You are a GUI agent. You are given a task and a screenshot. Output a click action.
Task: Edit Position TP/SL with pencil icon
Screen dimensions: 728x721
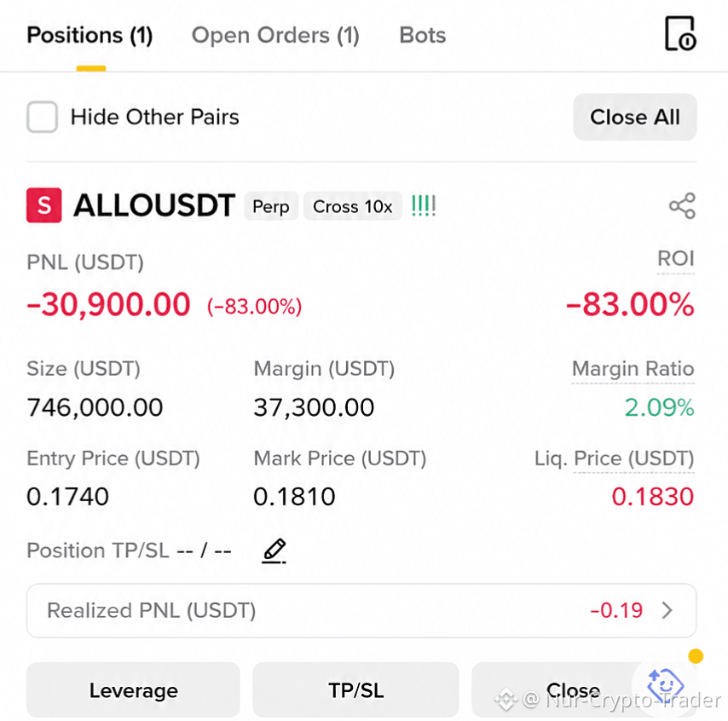click(274, 551)
